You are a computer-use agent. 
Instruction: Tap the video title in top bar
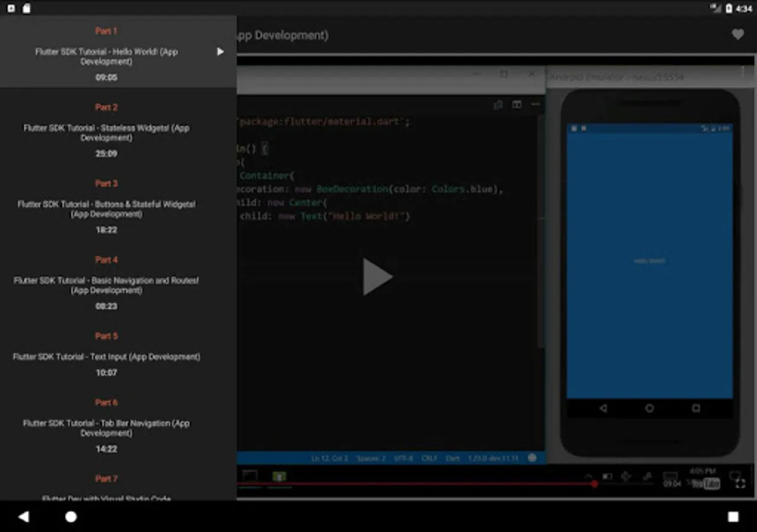283,35
